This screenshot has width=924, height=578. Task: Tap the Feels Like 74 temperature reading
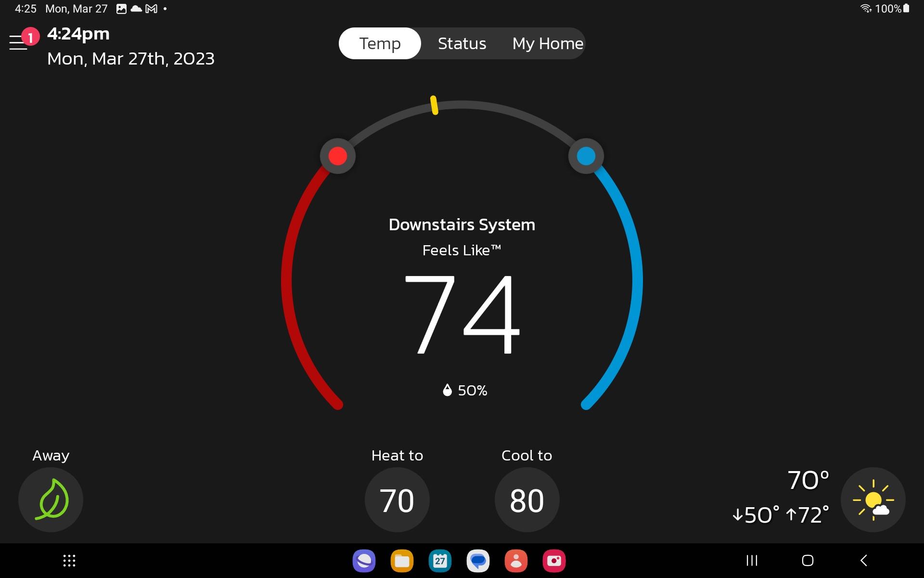tap(462, 314)
